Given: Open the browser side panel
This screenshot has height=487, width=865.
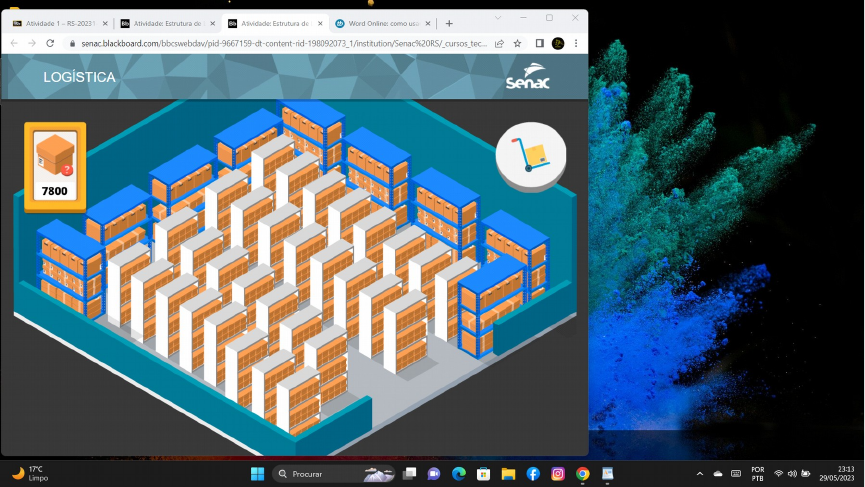Looking at the screenshot, I should [540, 43].
